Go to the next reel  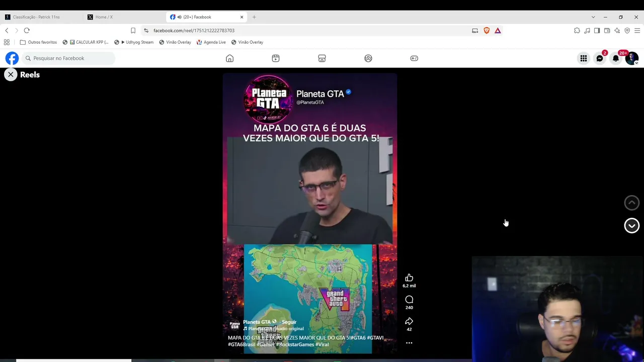click(632, 225)
